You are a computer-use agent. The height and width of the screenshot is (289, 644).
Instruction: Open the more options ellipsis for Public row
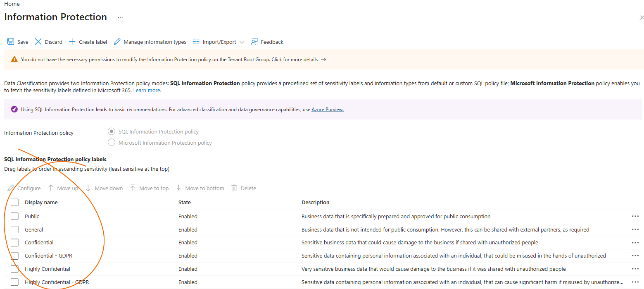pyautogui.click(x=635, y=216)
